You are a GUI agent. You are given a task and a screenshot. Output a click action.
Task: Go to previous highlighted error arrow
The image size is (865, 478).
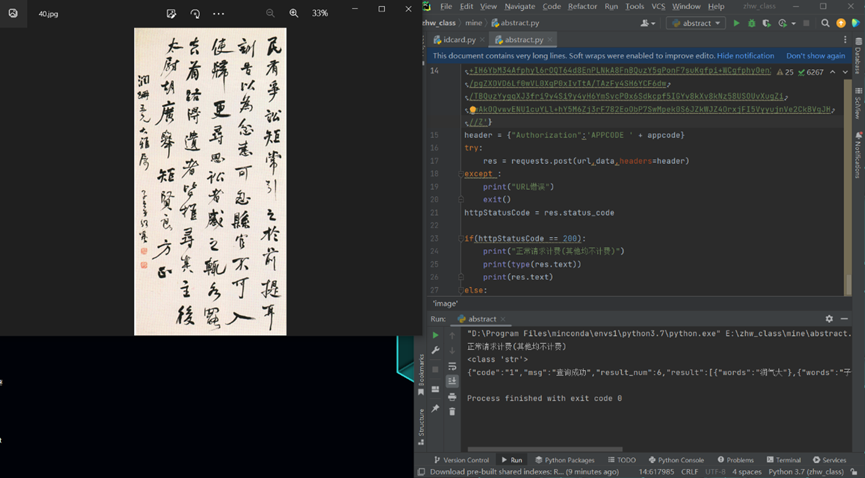[x=832, y=72]
